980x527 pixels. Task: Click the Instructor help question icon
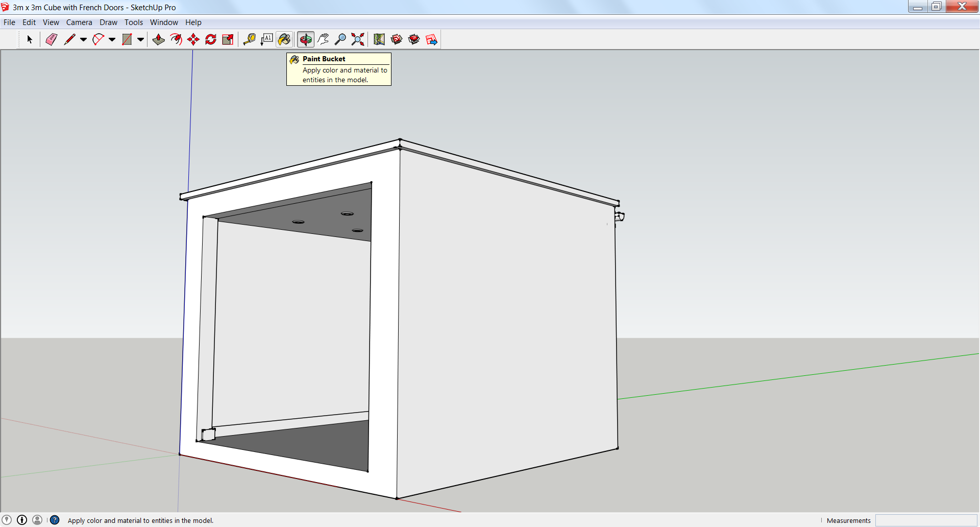tap(55, 520)
